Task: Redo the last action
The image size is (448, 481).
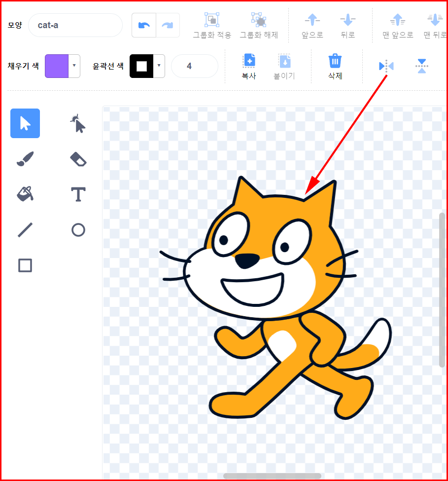Action: pos(168,25)
